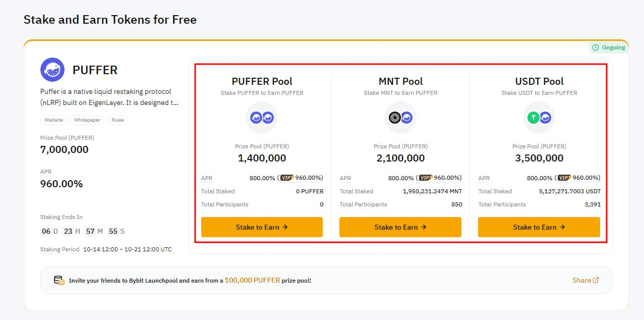Click the APR label above 960.00%
Screen dimensions: 644x320
coord(46,172)
